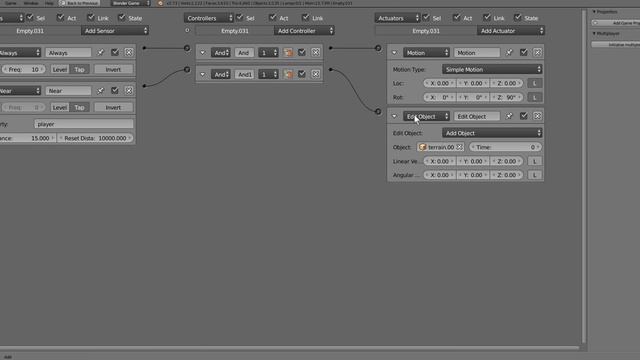Deactivate the And1 controller active checkbox
Image resolution: width=640 pixels, height=360 pixels.
(302, 74)
